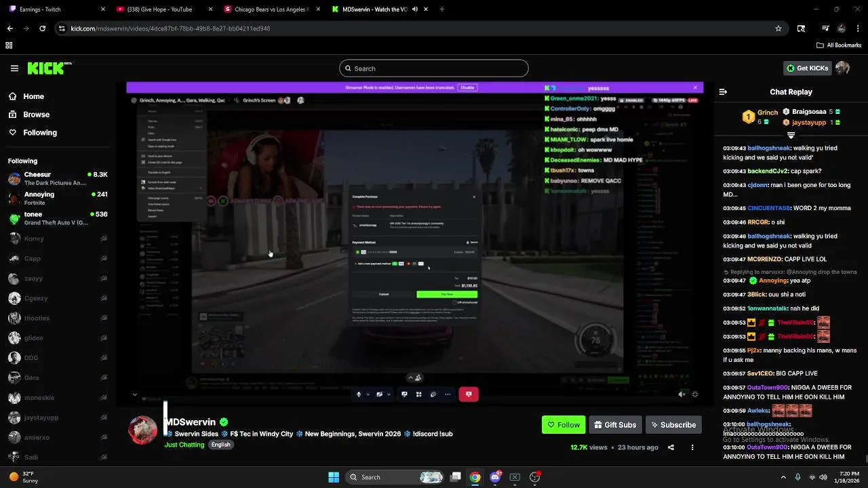Click the MDSwervin verified badge
The height and width of the screenshot is (488, 868).
(x=224, y=422)
